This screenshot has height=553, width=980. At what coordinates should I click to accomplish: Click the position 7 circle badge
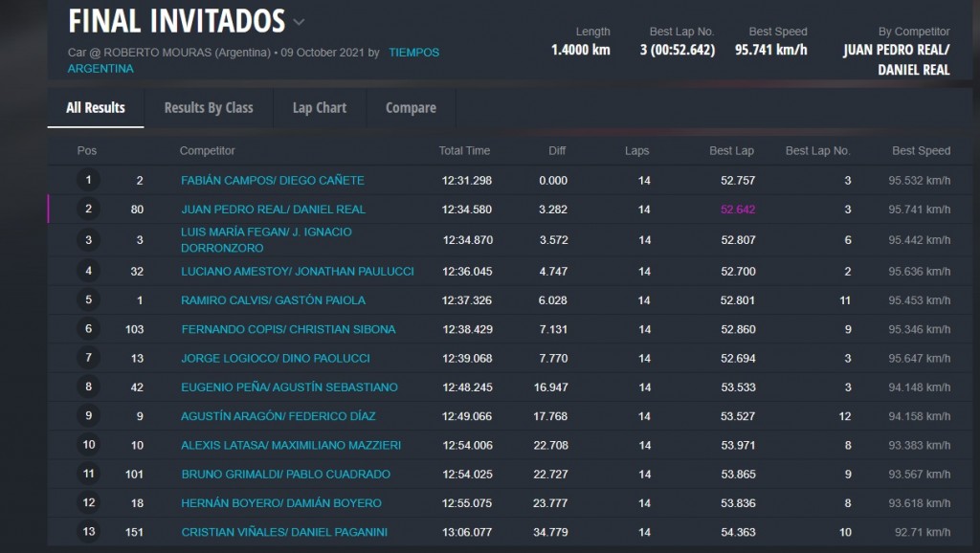89,358
